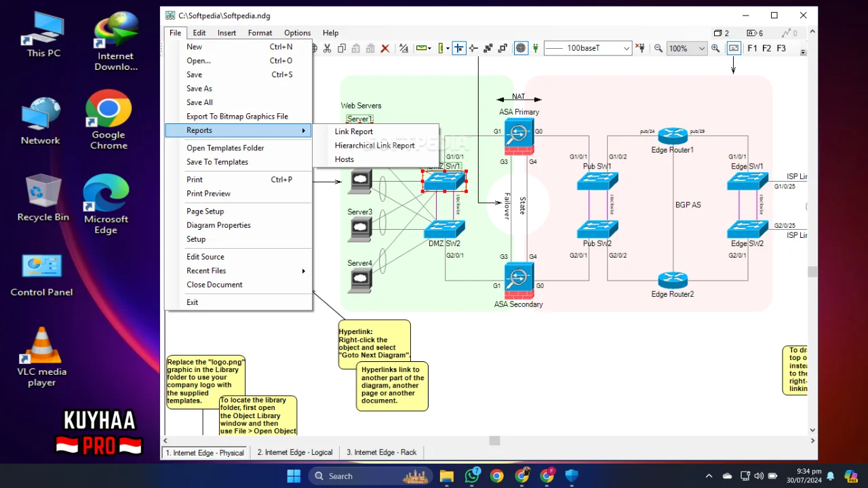
Task: Click the horizontal scrollbar thumb
Action: click(495, 441)
